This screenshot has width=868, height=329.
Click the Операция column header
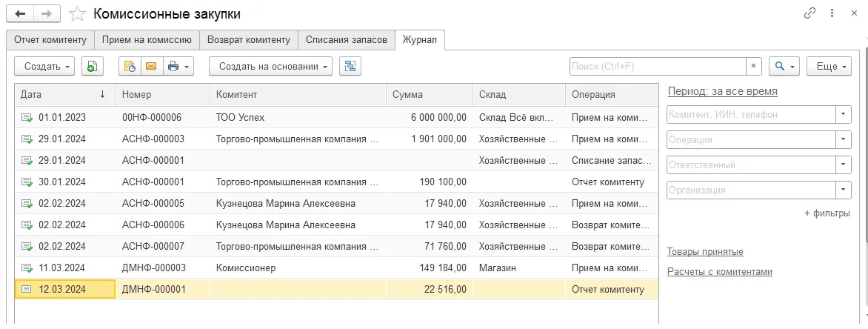(612, 95)
